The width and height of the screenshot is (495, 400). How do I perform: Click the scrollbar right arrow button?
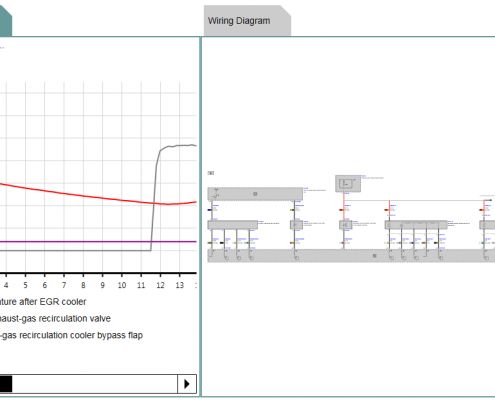pyautogui.click(x=187, y=384)
